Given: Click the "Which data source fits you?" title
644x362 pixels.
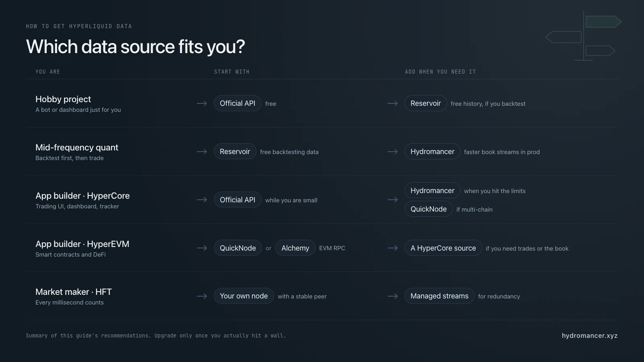Looking at the screenshot, I should coord(135,47).
